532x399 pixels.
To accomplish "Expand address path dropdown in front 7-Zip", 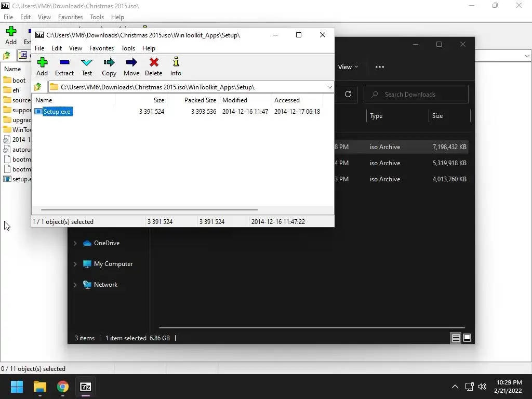I will pyautogui.click(x=329, y=87).
